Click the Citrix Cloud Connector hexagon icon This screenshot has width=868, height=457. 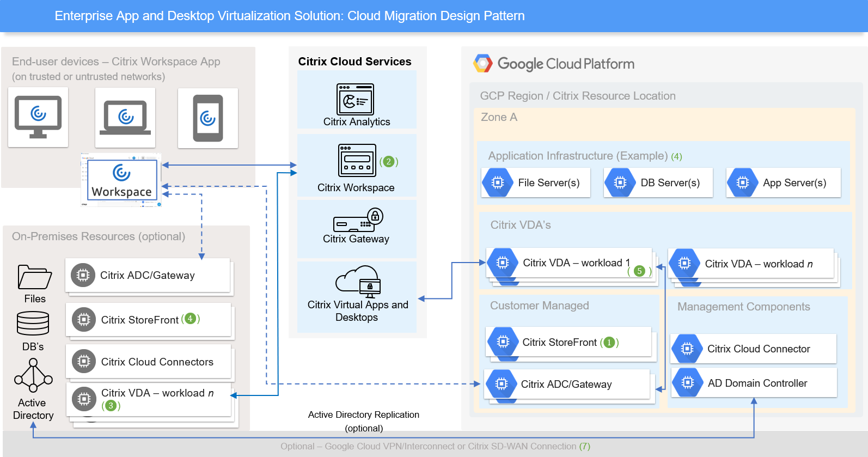pyautogui.click(x=687, y=349)
